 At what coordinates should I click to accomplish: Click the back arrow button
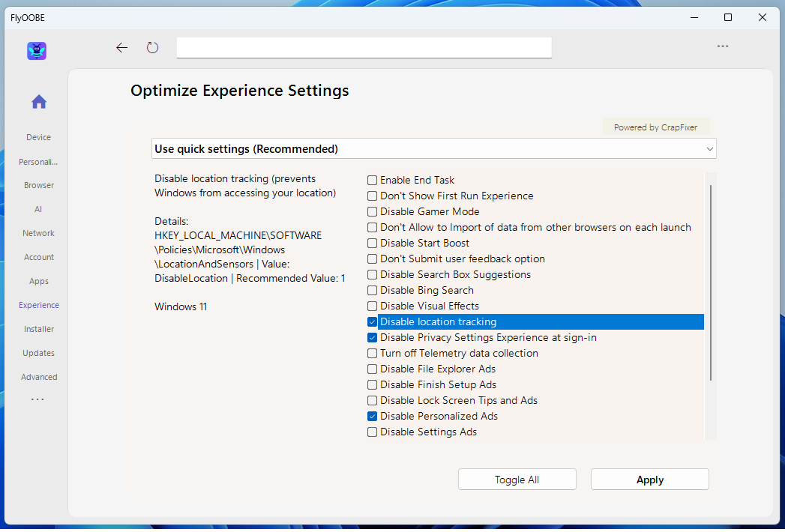coord(122,48)
